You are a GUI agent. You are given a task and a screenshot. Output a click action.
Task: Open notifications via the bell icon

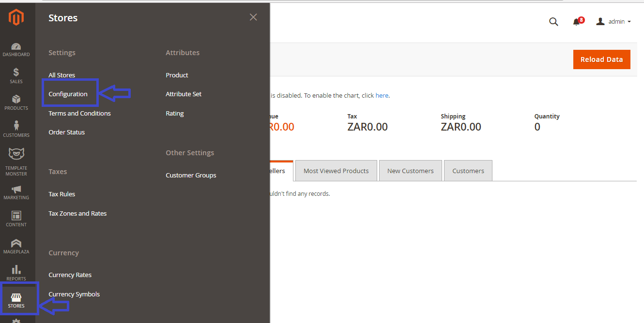tap(577, 22)
